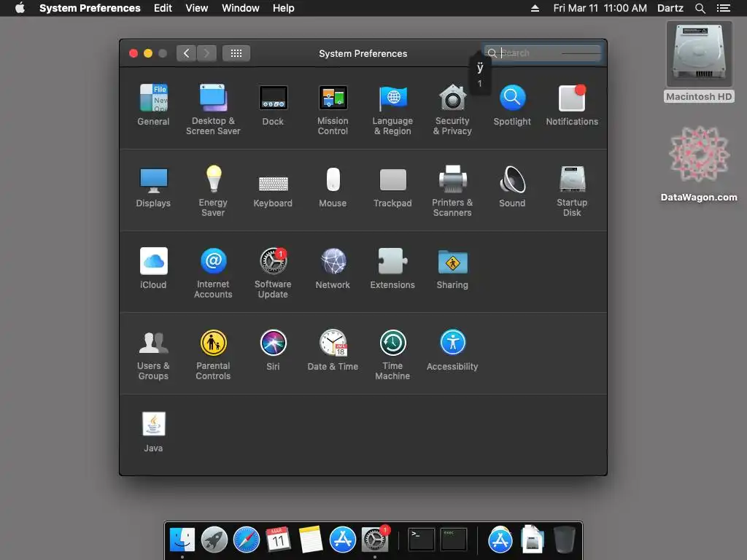Open Desktop & Screen Saver preferences

[213, 109]
